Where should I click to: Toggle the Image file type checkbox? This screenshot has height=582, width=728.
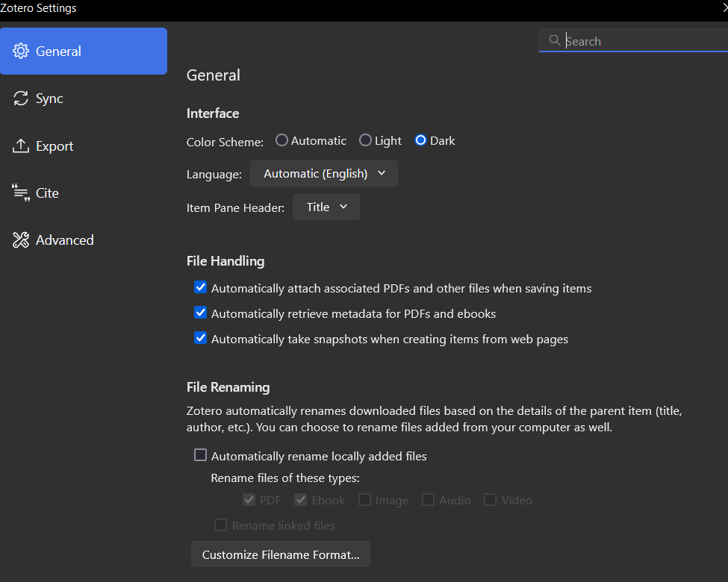[x=365, y=500]
